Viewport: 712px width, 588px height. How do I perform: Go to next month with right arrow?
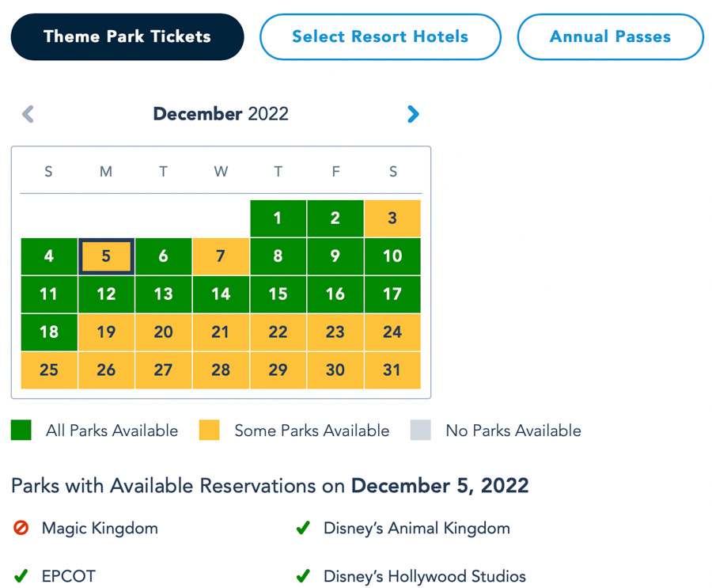tap(413, 115)
